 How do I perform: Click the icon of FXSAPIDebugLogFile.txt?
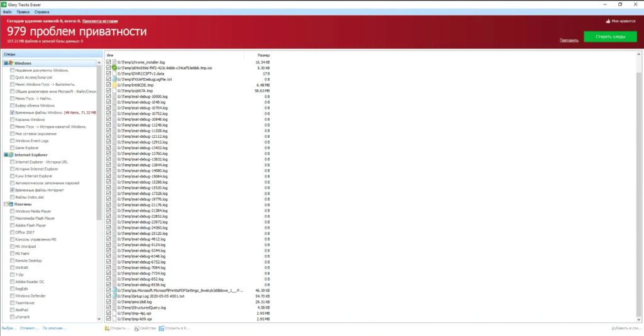point(114,79)
